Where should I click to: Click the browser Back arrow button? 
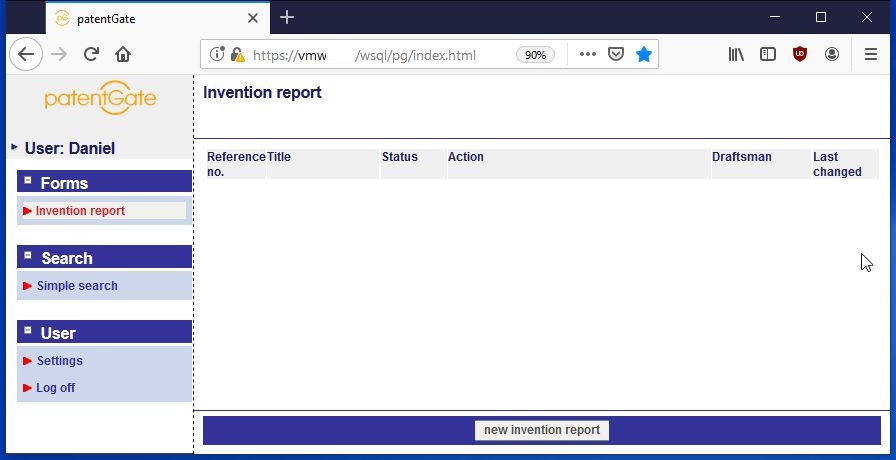point(26,54)
